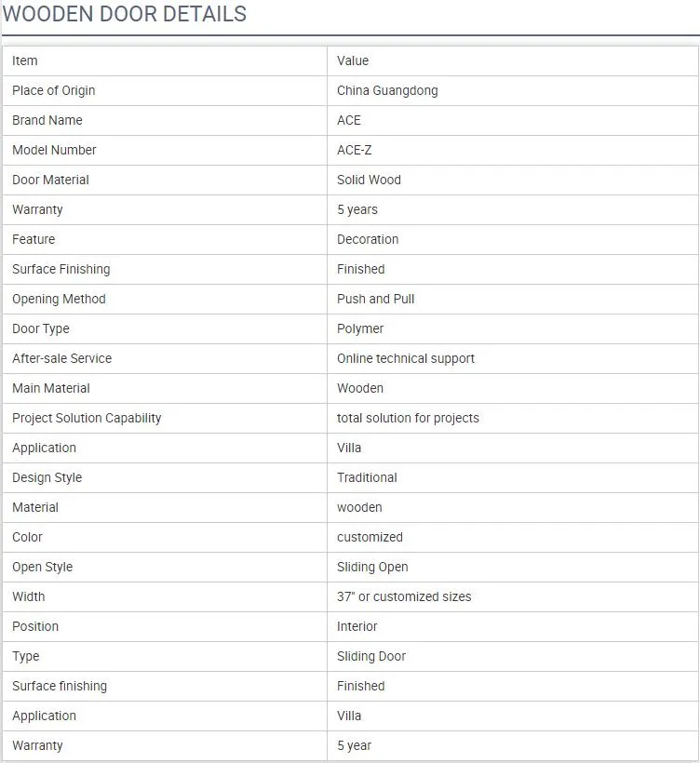Image resolution: width=700 pixels, height=763 pixels.
Task: Select the "Brand Name" label
Action: (47, 120)
